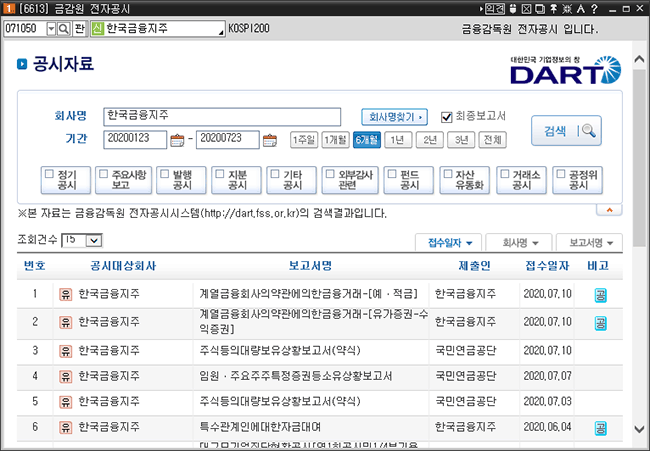Click the boxed X icon in title bar
This screenshot has width=650, height=451.
tap(526, 9)
